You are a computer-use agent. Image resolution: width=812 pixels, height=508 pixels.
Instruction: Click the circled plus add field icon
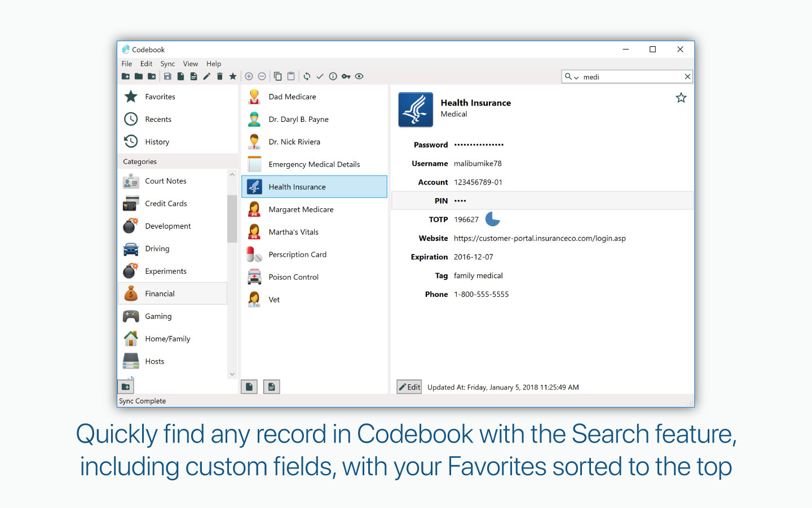pyautogui.click(x=249, y=76)
